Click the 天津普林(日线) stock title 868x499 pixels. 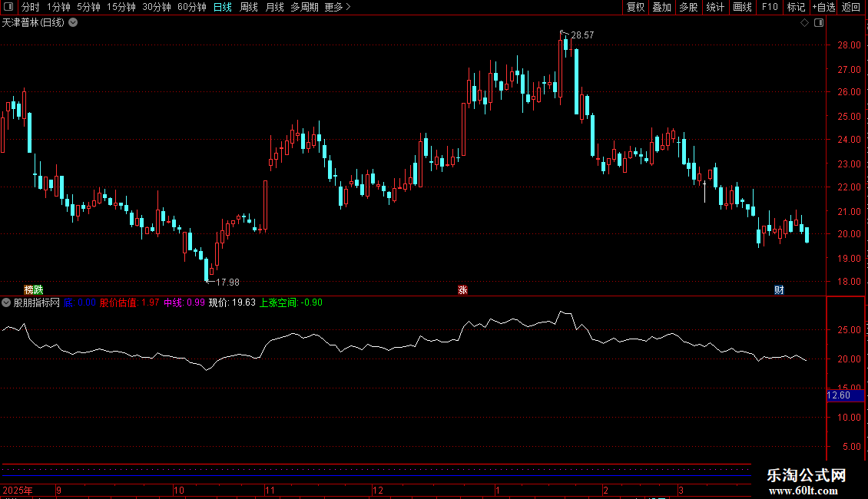coord(33,23)
